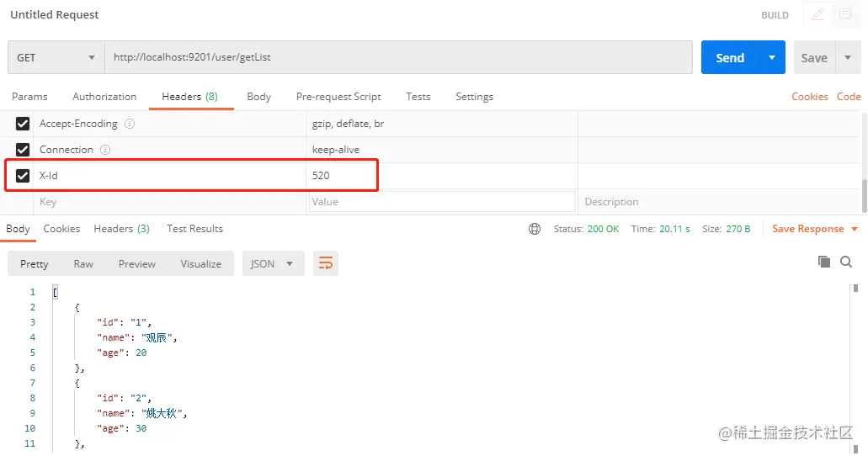Select the Raw view mode

pos(83,264)
